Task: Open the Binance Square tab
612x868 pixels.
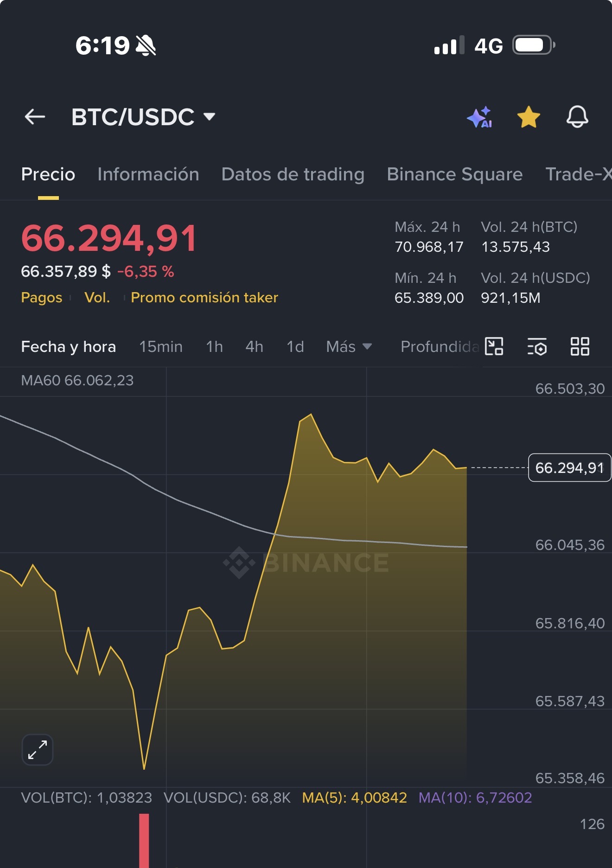Action: point(455,174)
